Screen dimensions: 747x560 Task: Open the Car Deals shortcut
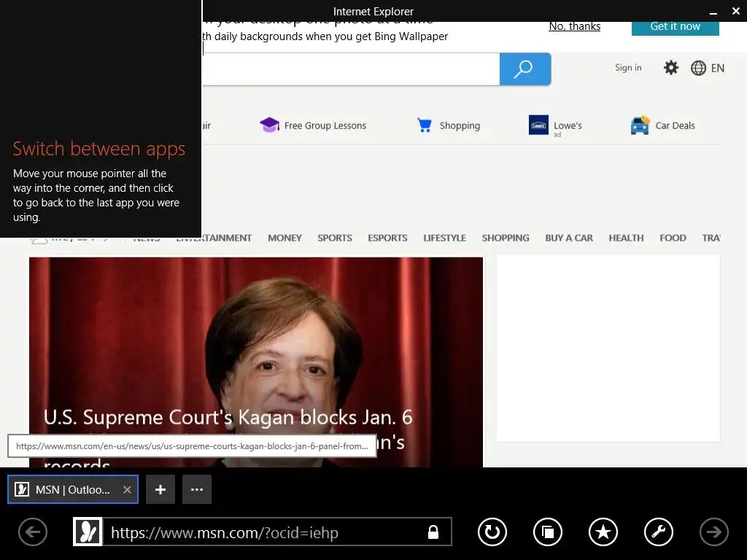[662, 125]
